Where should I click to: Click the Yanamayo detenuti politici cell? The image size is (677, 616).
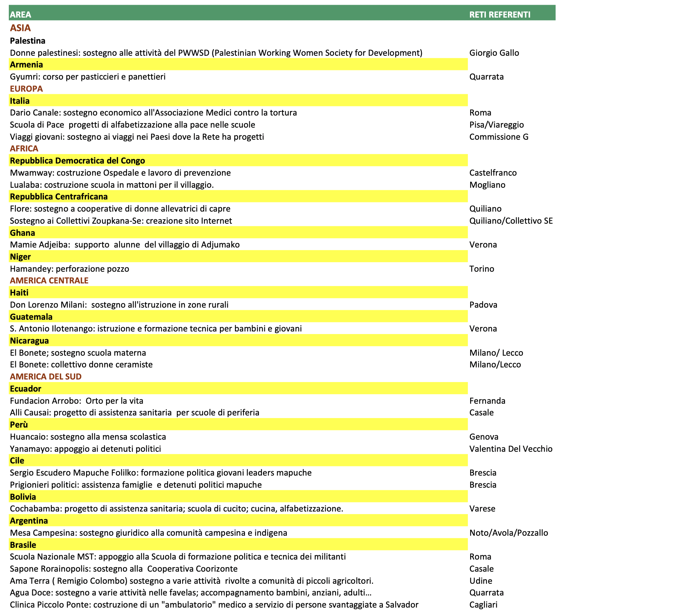click(85, 449)
